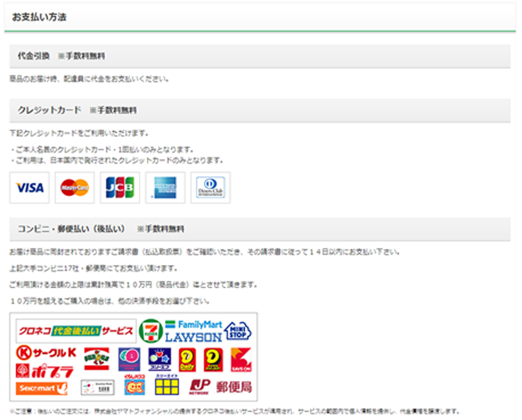
Task: Click the 7-Eleven store logo
Action: [150, 331]
